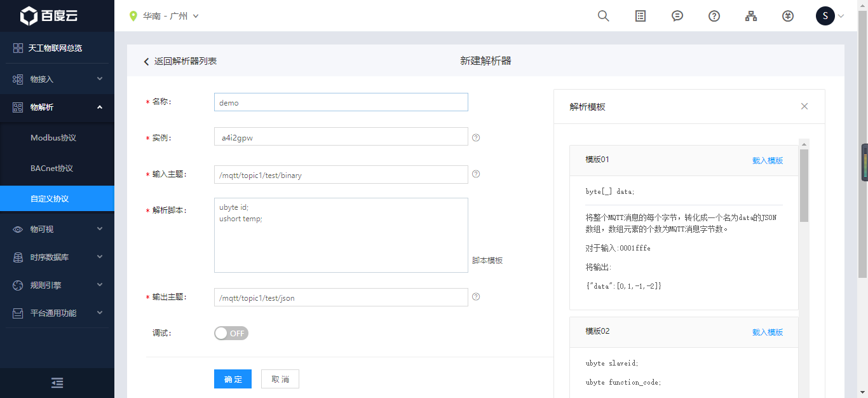Select 自定义协议 menu item

pos(57,199)
